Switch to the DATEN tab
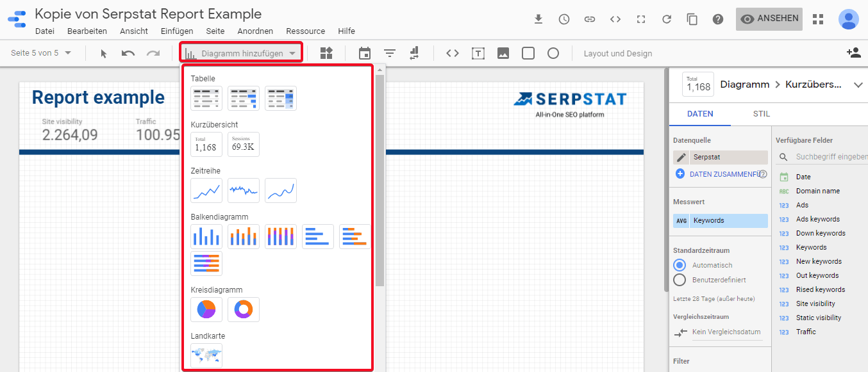Viewport: 868px width, 372px height. pyautogui.click(x=700, y=114)
